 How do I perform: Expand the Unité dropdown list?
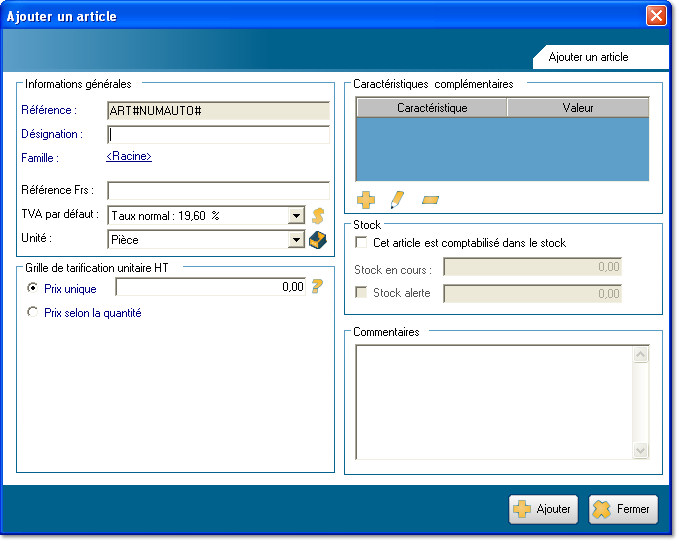coord(296,240)
